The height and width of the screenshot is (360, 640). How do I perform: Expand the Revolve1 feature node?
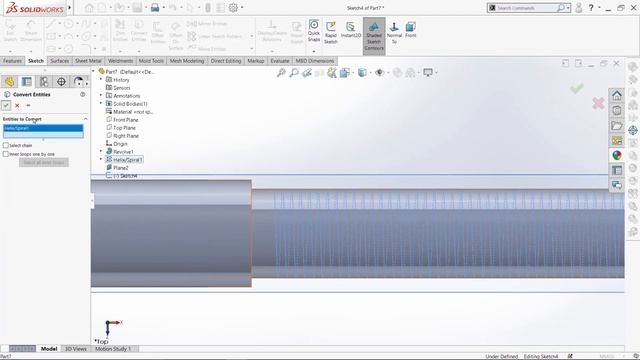101,151
